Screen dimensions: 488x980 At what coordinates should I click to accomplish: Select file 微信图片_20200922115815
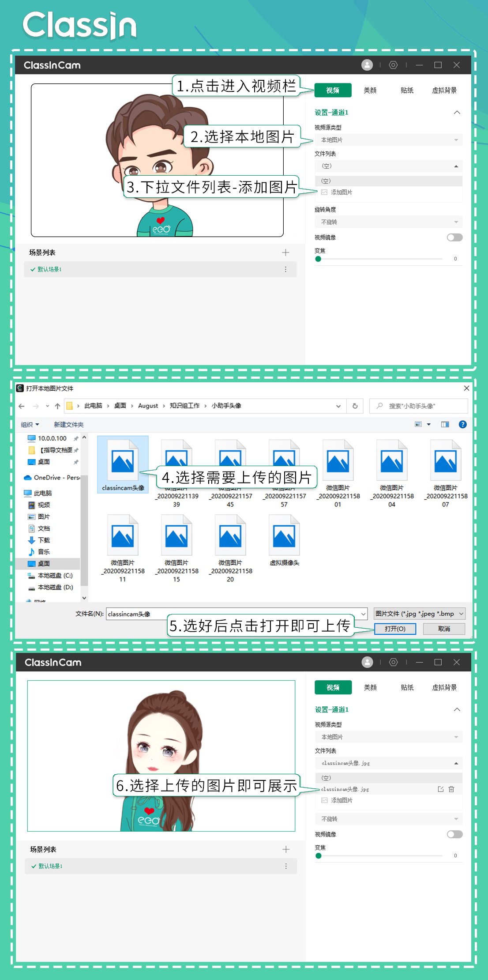click(176, 548)
